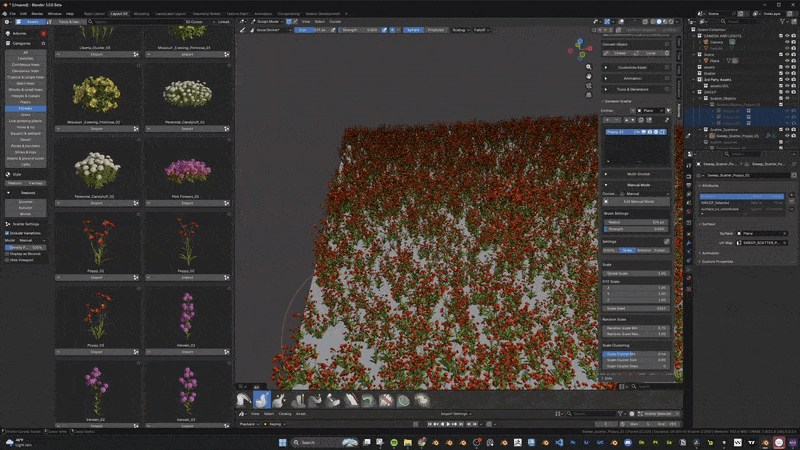The height and width of the screenshot is (450, 800).
Task: Toggle visibility eye of Camera in outliner
Action: tap(787, 42)
